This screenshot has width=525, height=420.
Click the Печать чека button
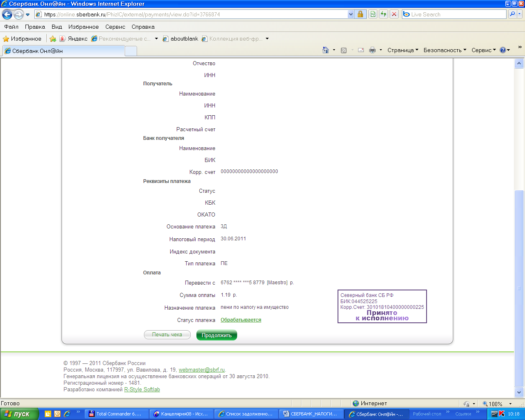[167, 335]
